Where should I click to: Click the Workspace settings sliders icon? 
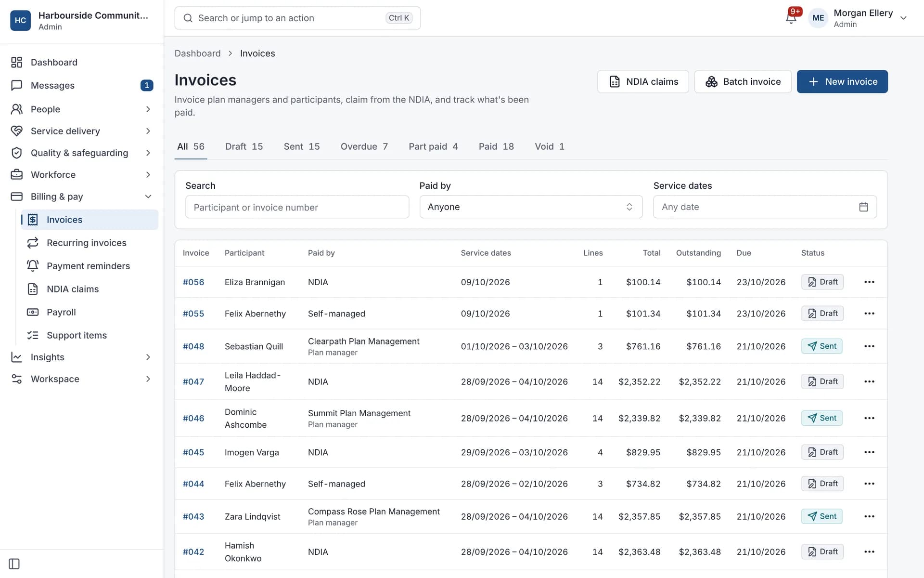(x=17, y=379)
